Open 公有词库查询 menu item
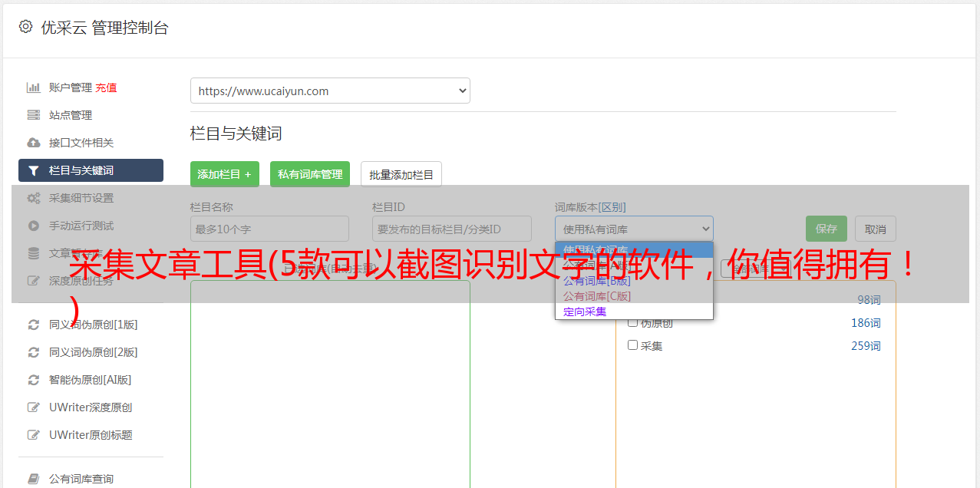 81,479
